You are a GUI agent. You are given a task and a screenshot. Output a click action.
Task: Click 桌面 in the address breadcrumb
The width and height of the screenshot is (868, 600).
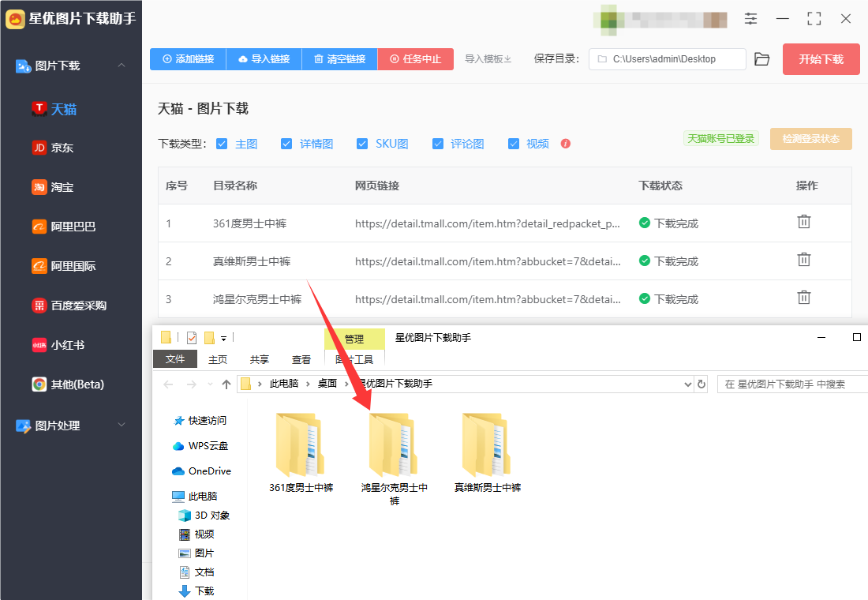[327, 384]
